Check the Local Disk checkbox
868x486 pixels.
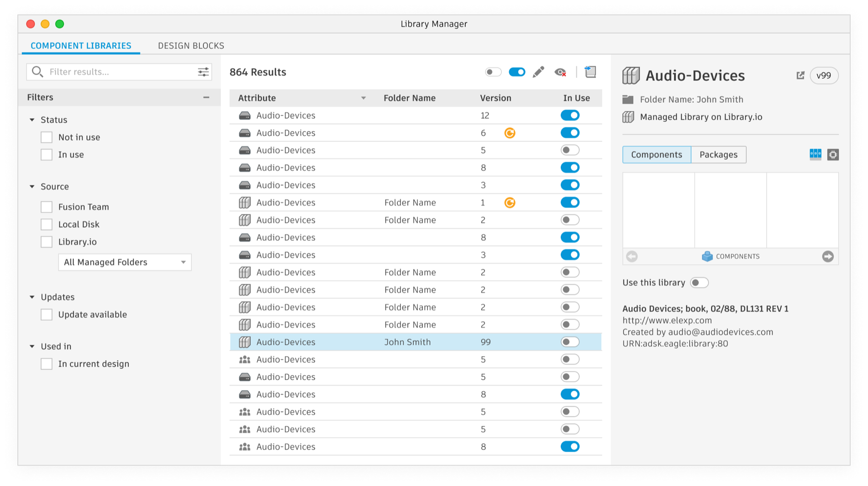[46, 224]
